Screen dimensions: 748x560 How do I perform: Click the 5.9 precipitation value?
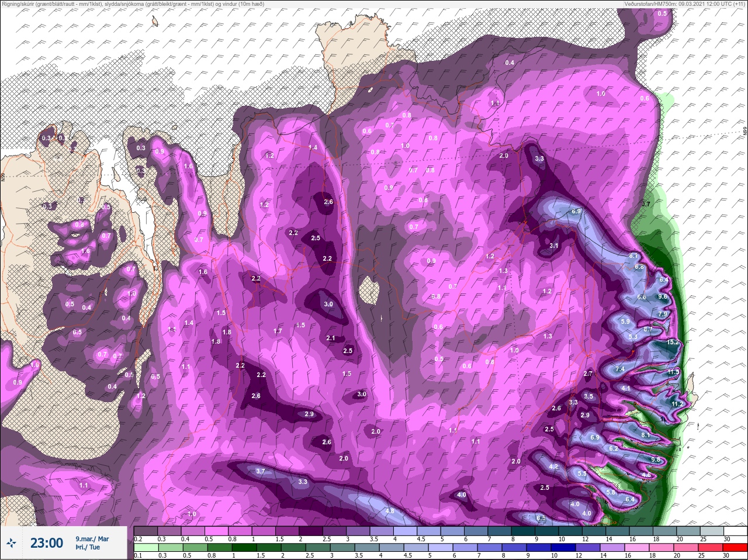point(625,322)
